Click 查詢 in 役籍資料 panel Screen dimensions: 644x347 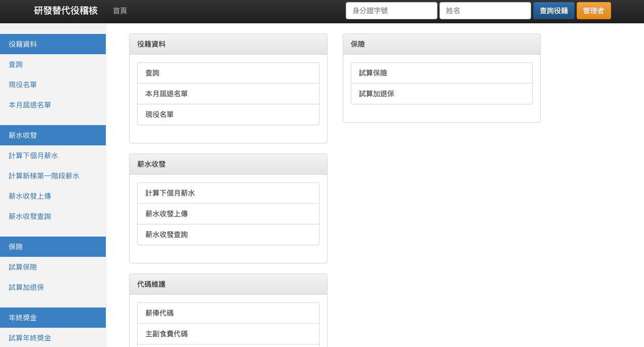pos(228,73)
